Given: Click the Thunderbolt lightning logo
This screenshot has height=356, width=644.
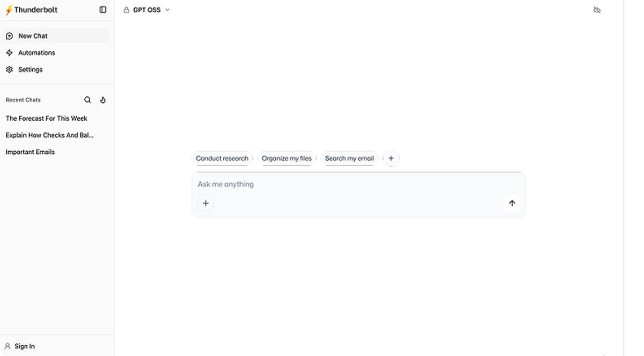Looking at the screenshot, I should point(9,10).
